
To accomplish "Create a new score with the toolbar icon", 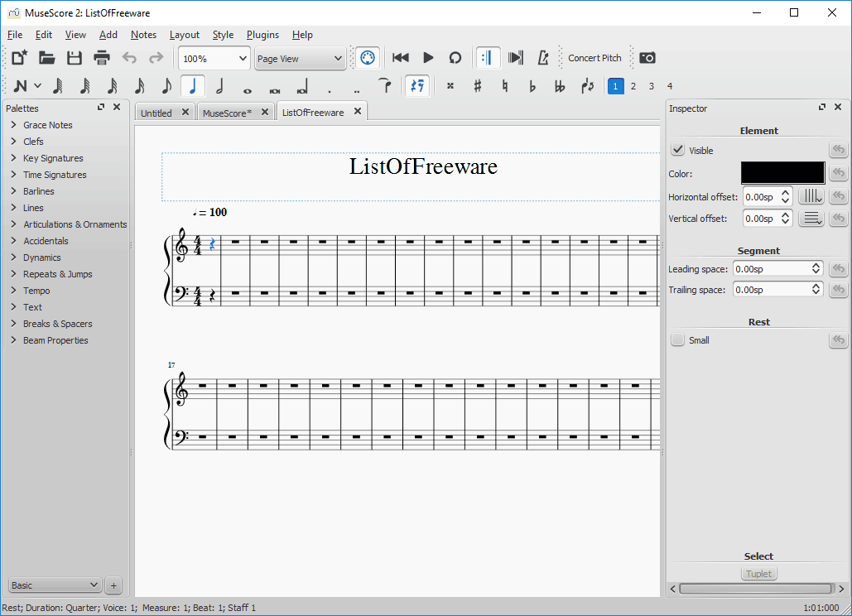I will coord(20,58).
